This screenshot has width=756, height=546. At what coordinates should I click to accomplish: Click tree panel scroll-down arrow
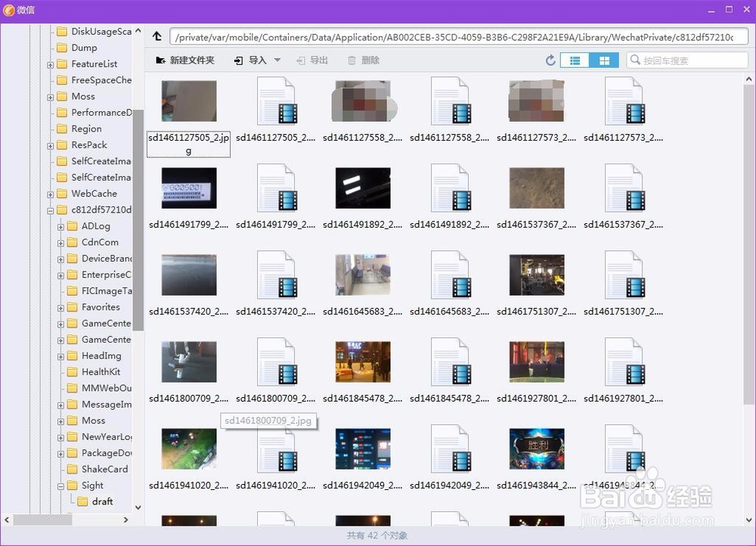[x=138, y=507]
